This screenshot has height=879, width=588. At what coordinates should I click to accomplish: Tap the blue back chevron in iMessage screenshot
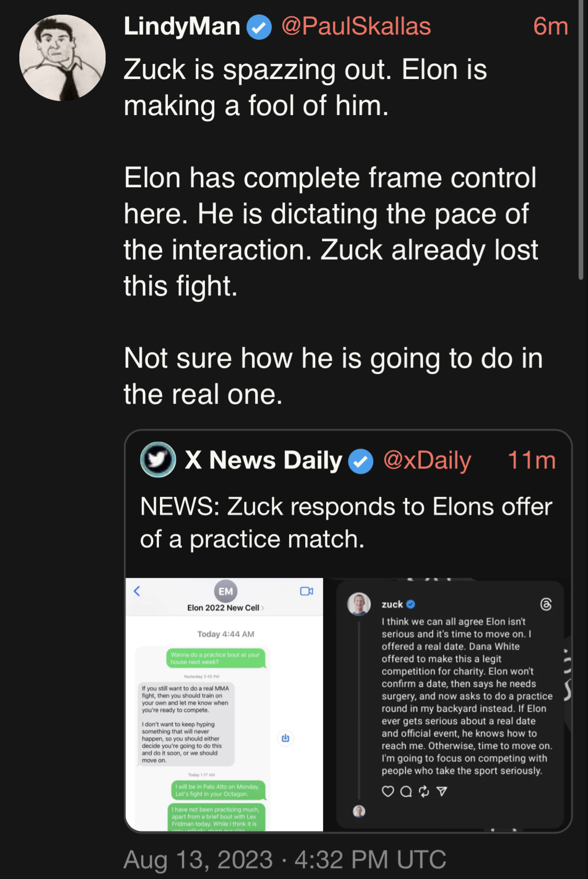[137, 591]
